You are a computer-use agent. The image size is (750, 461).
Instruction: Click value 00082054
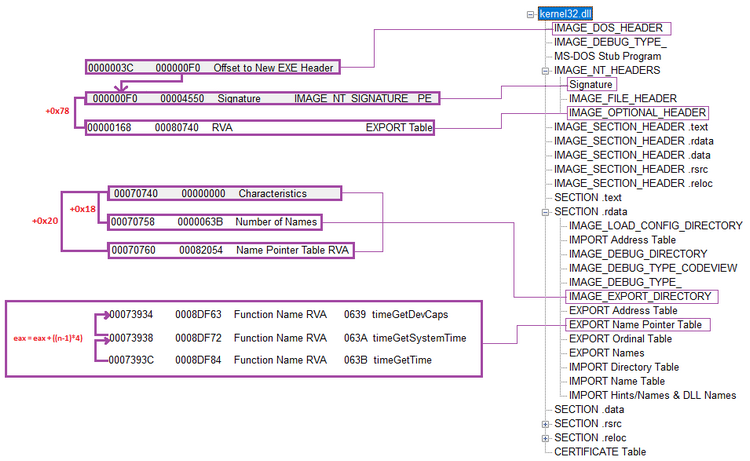[x=201, y=250]
